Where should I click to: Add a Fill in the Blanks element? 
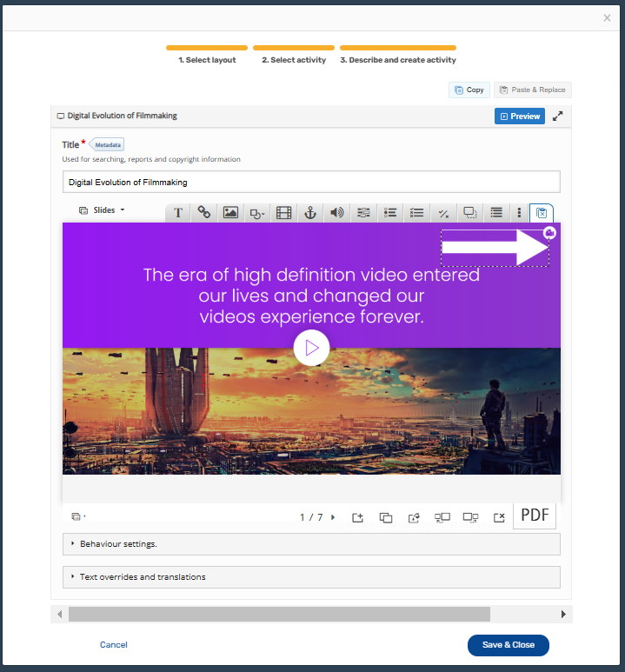[363, 213]
